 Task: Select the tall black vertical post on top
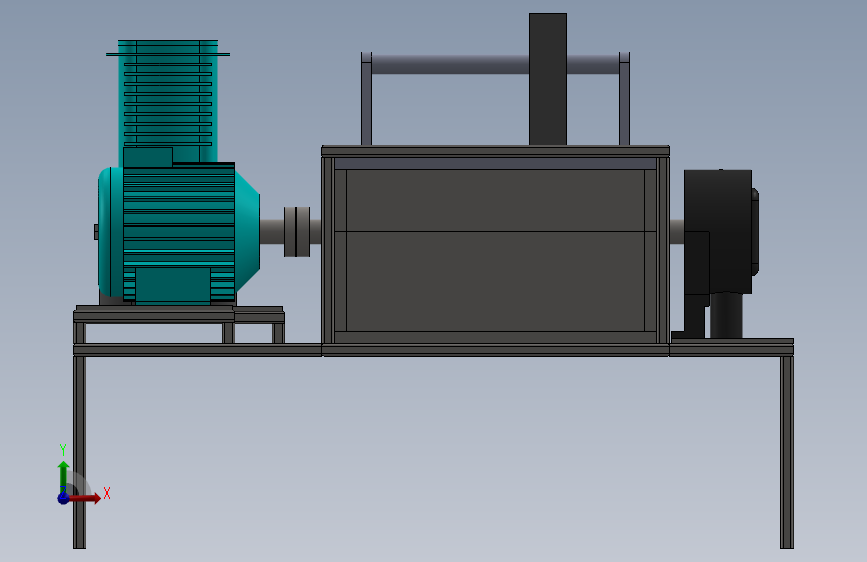pyautogui.click(x=547, y=79)
